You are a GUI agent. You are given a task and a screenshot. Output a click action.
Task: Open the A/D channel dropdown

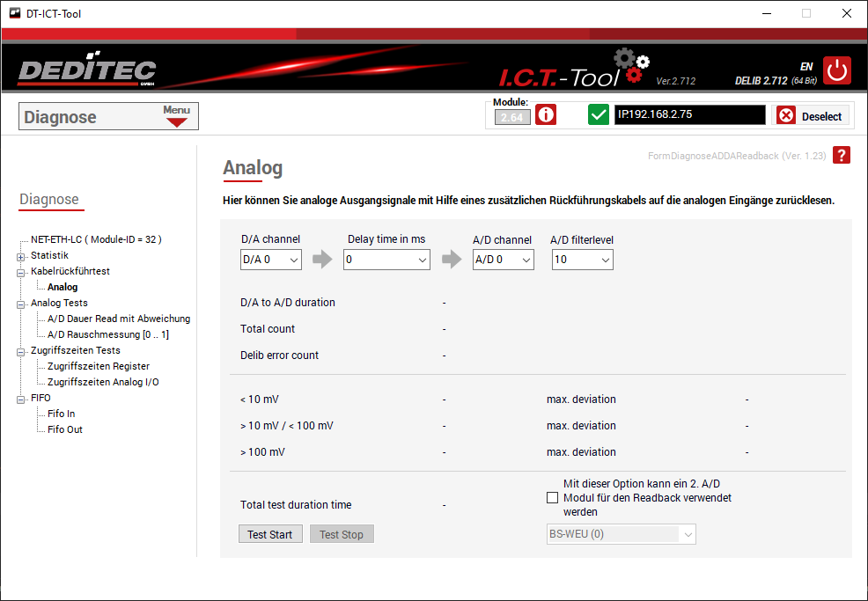503,260
